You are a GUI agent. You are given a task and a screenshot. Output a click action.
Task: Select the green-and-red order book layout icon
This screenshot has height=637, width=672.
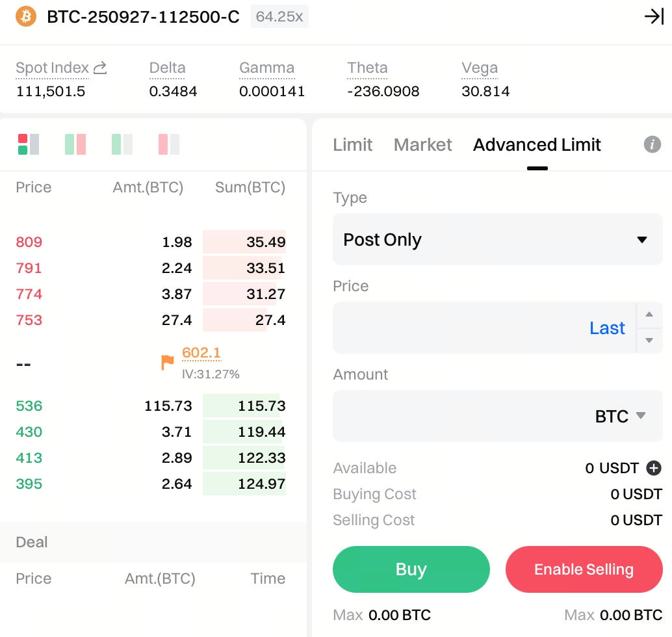[75, 144]
